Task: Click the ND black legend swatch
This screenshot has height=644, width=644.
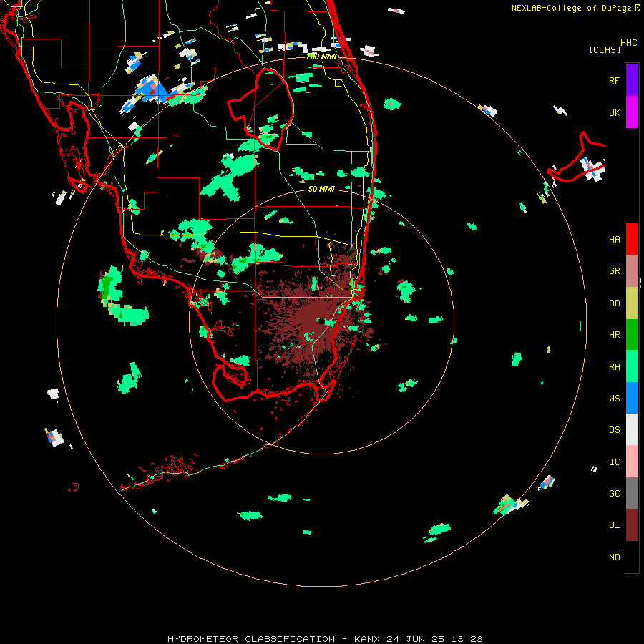Action: point(632,557)
